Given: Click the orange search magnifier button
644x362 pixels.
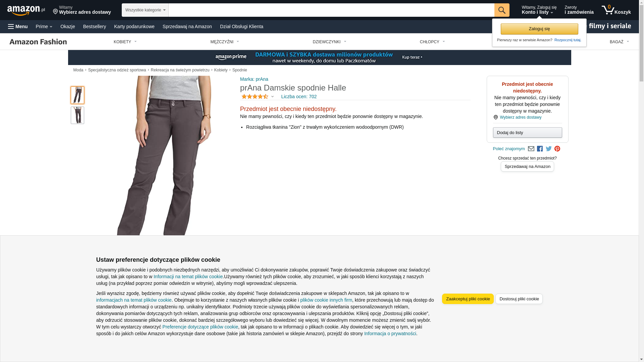Looking at the screenshot, I should 502,10.
